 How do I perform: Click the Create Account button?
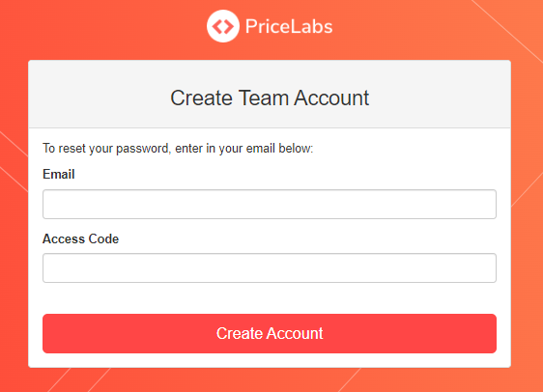point(270,333)
